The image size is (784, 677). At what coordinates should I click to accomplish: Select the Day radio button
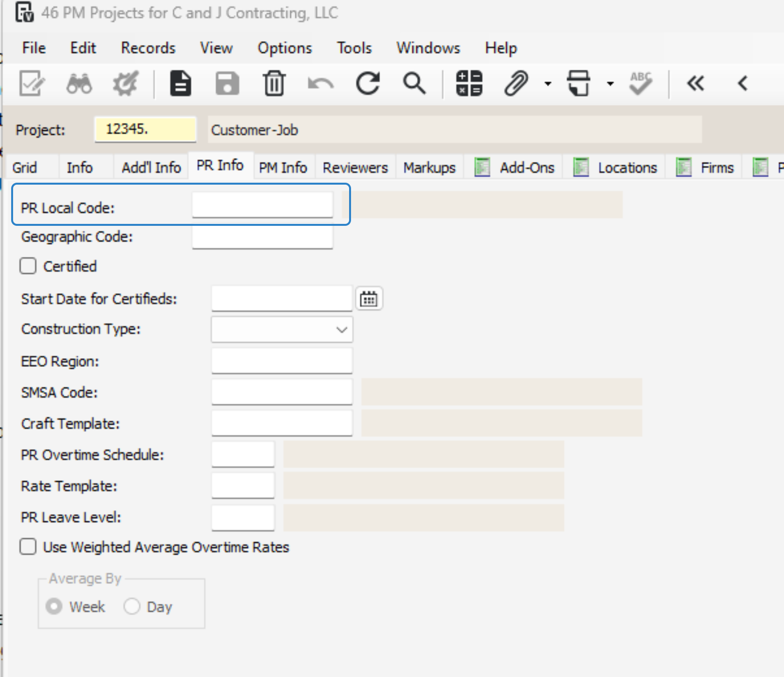pos(132,606)
